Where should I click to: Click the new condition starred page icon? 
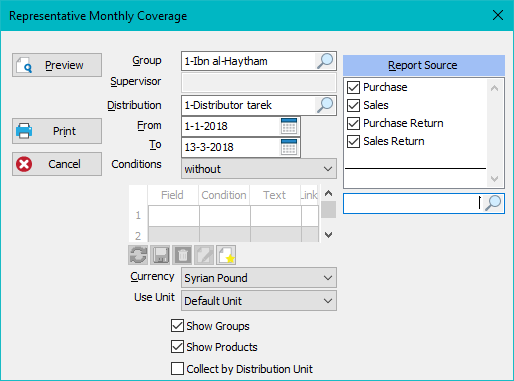point(226,255)
